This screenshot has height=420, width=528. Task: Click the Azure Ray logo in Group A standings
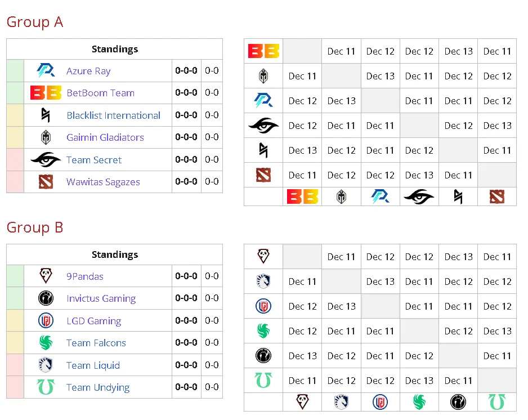(46, 71)
